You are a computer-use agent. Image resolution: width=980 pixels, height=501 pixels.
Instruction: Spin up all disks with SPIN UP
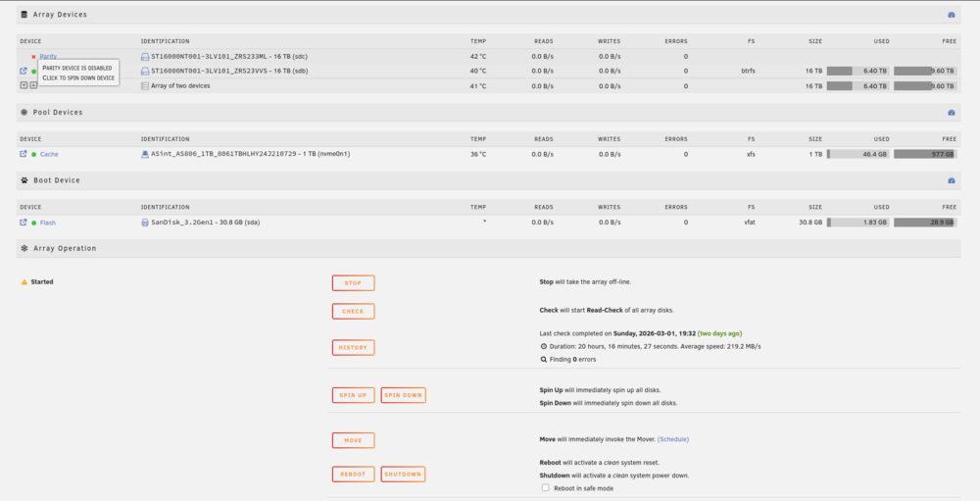(x=353, y=395)
